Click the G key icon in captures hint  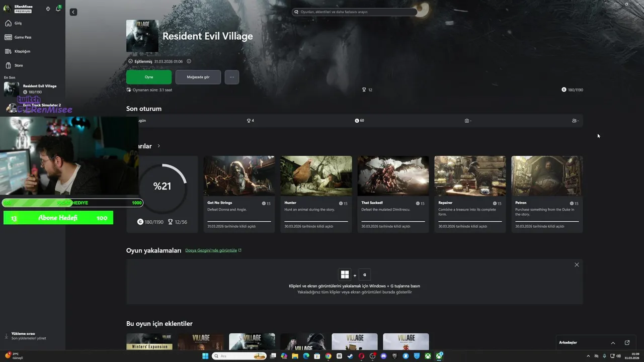pyautogui.click(x=365, y=275)
